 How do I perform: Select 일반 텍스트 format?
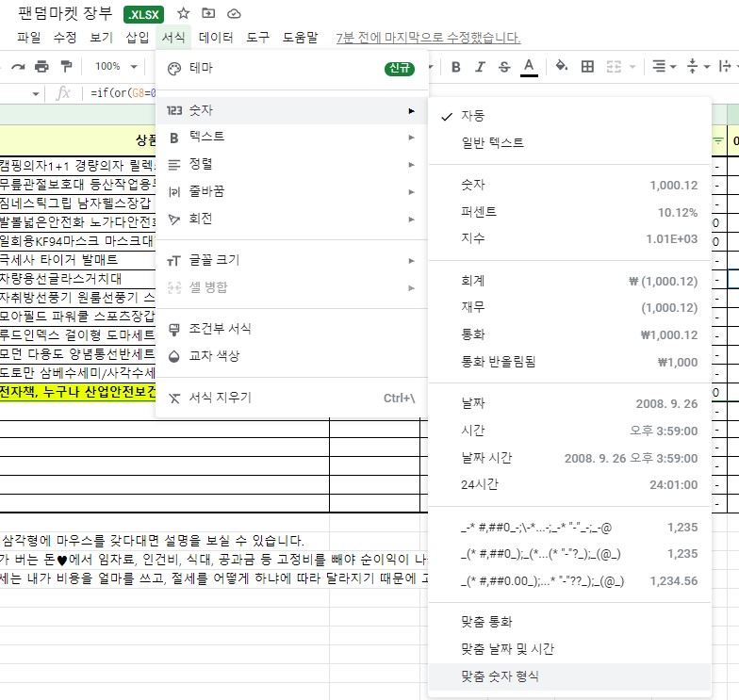[x=569, y=143]
